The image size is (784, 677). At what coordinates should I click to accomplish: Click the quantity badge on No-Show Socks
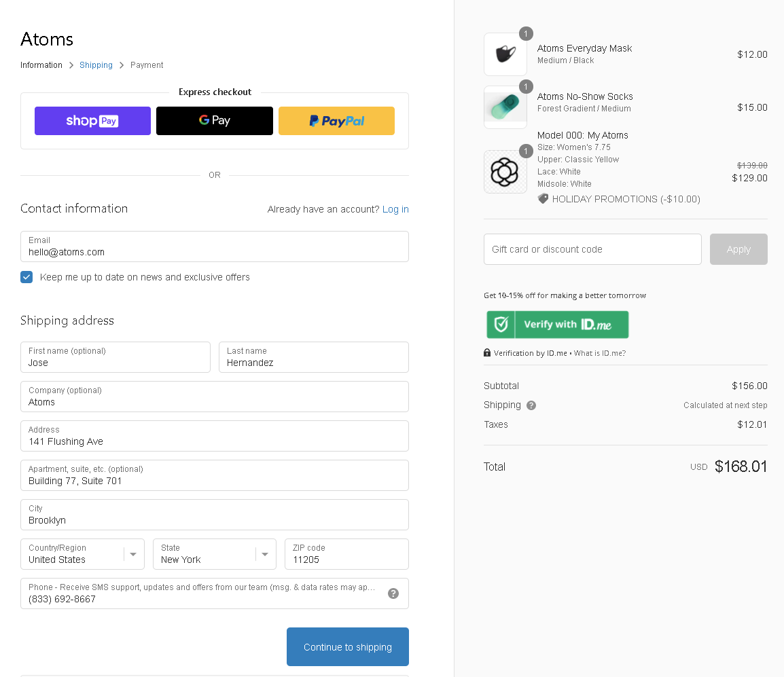click(526, 87)
